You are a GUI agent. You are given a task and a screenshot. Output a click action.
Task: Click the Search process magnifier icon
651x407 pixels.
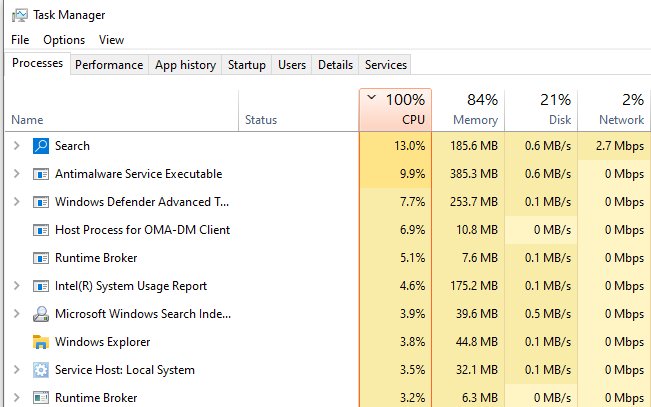click(x=41, y=146)
